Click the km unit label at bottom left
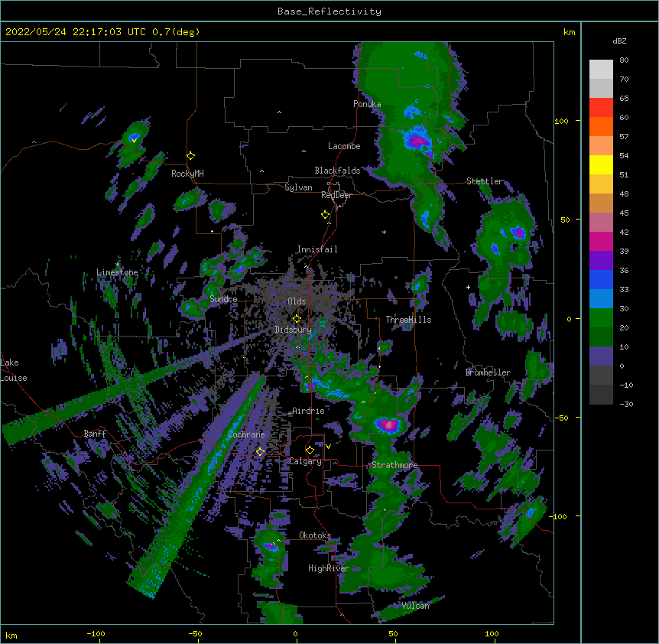The height and width of the screenshot is (644, 659). 11,635
